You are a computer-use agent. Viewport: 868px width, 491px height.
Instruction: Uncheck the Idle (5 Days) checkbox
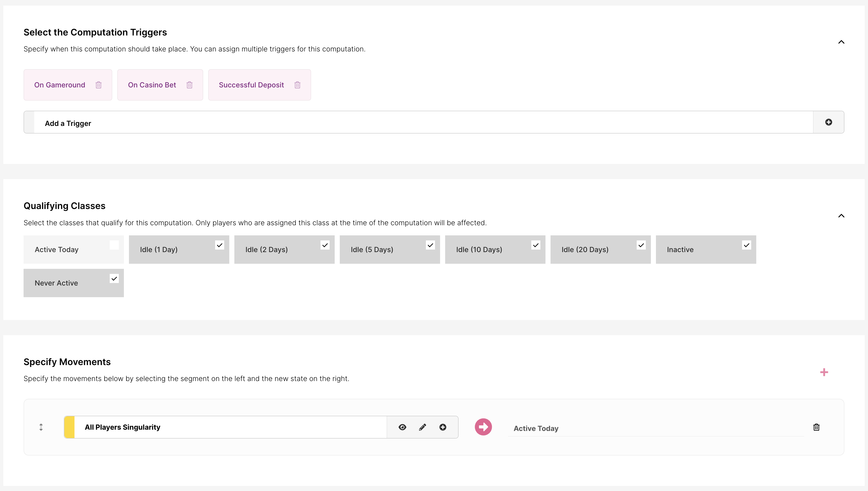click(x=430, y=245)
